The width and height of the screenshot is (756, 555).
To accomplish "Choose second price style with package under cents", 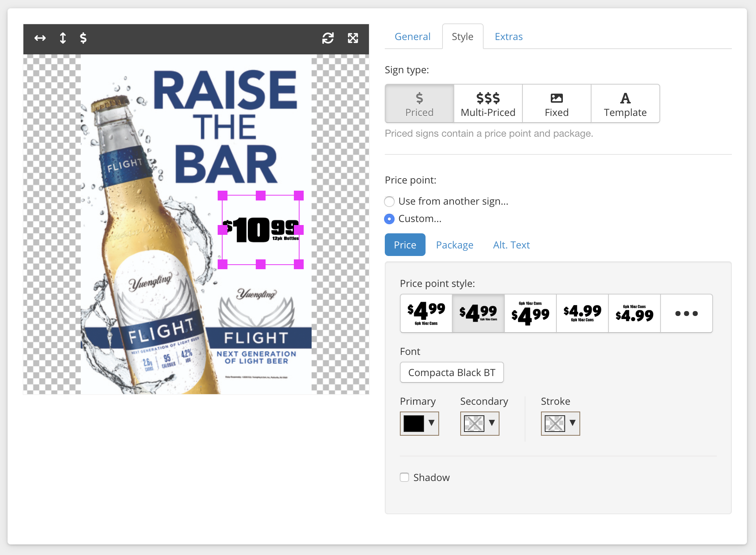I will click(x=478, y=313).
